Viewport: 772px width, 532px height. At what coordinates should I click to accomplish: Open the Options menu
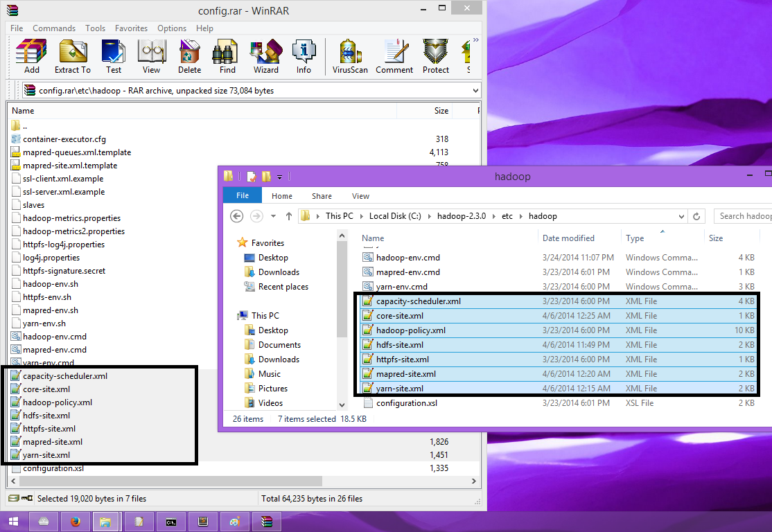click(x=172, y=28)
